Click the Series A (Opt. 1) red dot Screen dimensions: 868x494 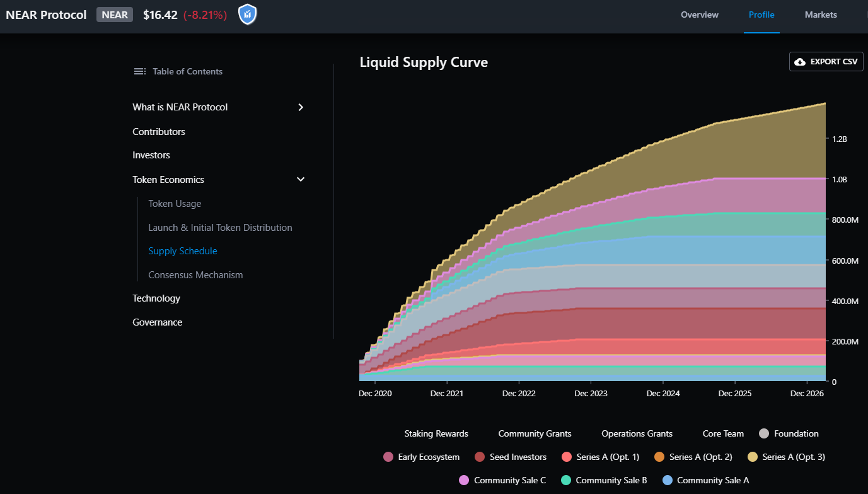pos(566,457)
